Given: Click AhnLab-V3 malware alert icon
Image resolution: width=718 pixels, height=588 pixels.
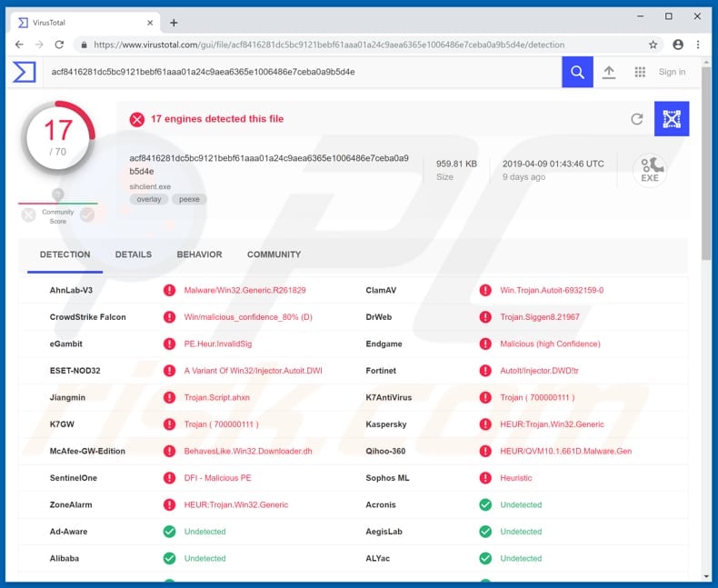Looking at the screenshot, I should pos(169,290).
